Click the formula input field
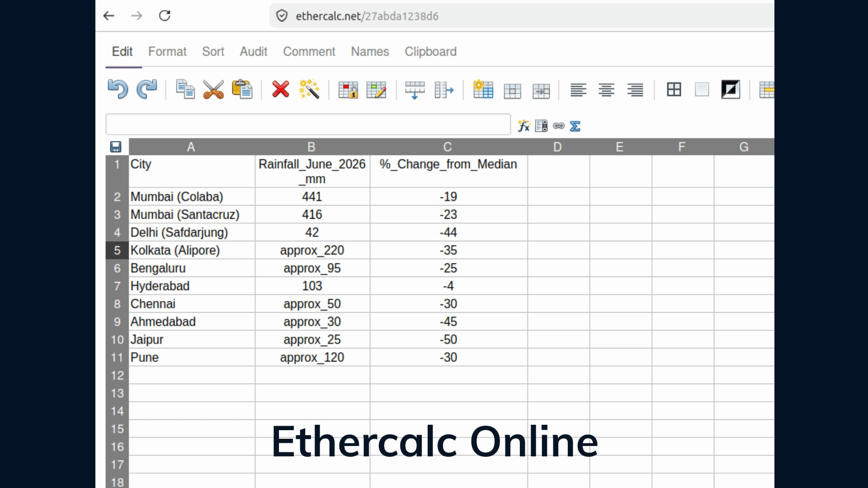This screenshot has height=488, width=868. tap(308, 124)
